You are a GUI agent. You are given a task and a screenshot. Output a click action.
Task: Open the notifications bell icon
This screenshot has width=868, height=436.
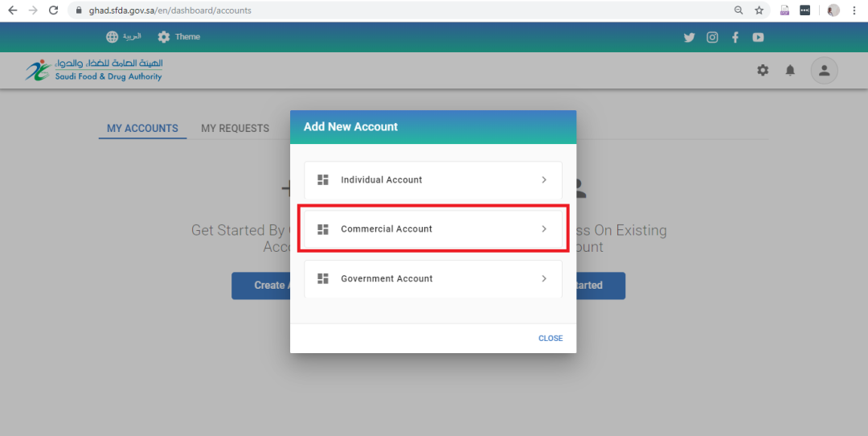click(x=790, y=70)
